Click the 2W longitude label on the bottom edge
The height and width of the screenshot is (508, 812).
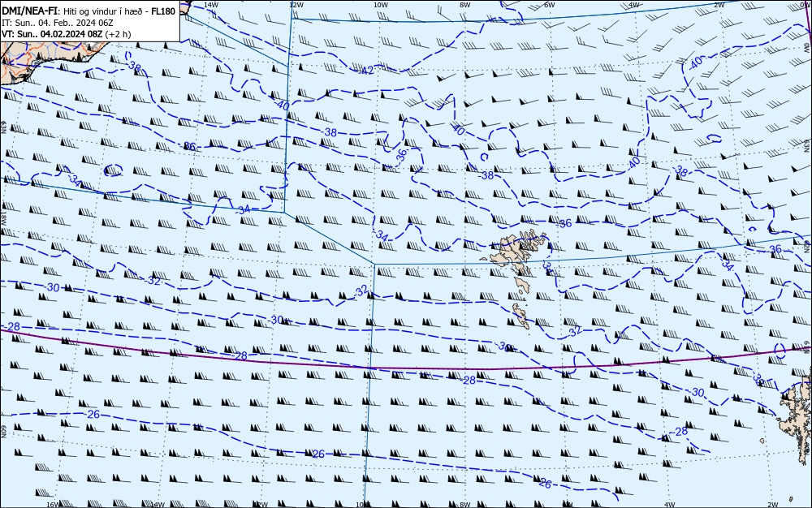click(x=773, y=505)
